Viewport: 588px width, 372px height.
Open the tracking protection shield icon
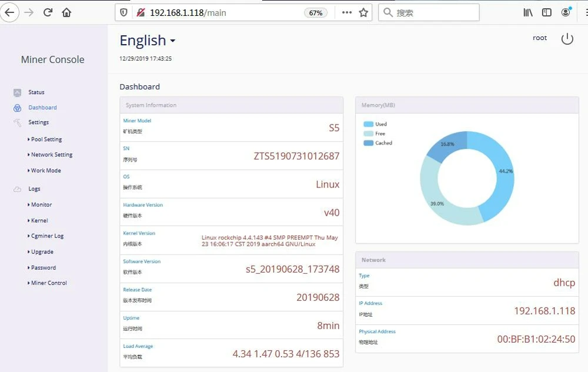(123, 13)
